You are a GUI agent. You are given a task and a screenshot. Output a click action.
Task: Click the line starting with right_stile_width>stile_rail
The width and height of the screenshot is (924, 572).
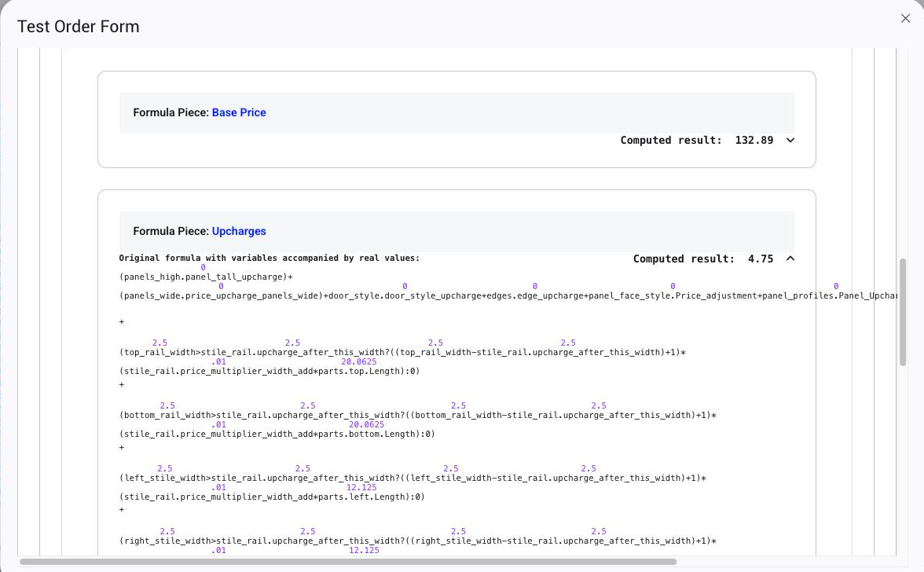click(x=418, y=541)
